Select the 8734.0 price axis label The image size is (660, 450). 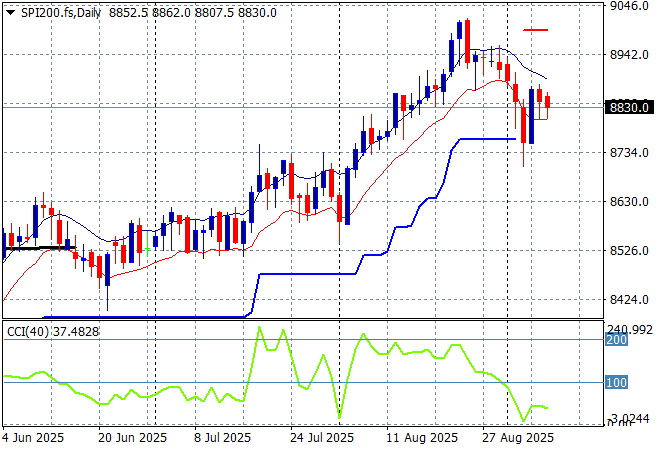(x=629, y=153)
